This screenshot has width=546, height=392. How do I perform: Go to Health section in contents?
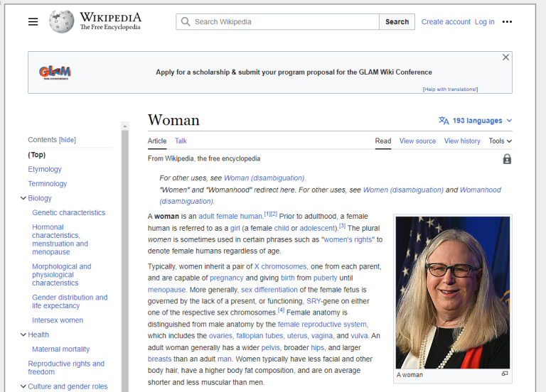[x=38, y=334]
